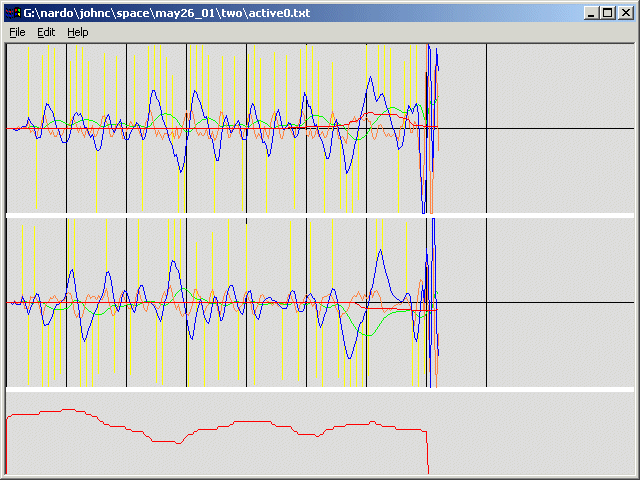Click the application icon in the title bar
Screen dimensions: 640x480
pyautogui.click(x=12, y=12)
